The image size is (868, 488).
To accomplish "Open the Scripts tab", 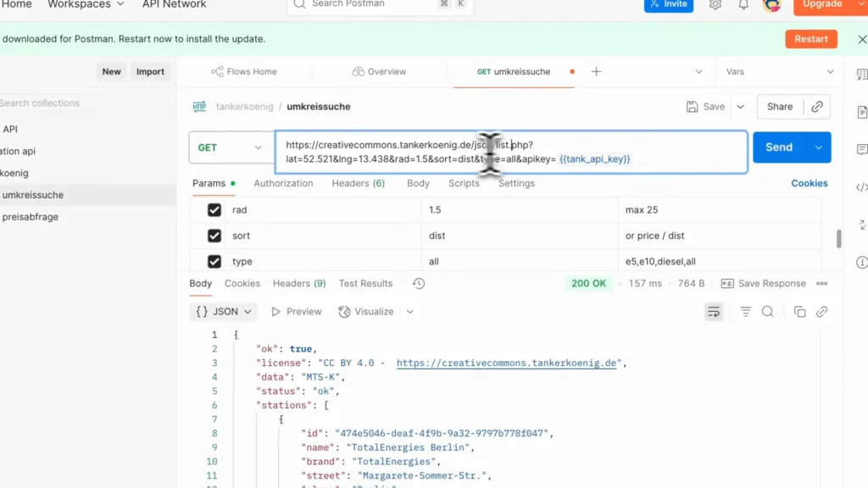I will [464, 184].
